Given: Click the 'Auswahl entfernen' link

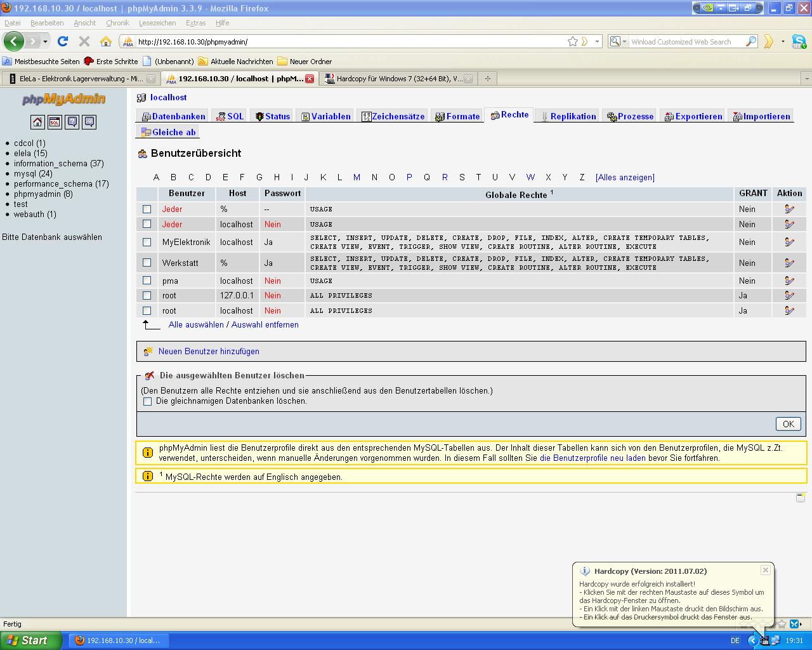Looking at the screenshot, I should [x=265, y=324].
